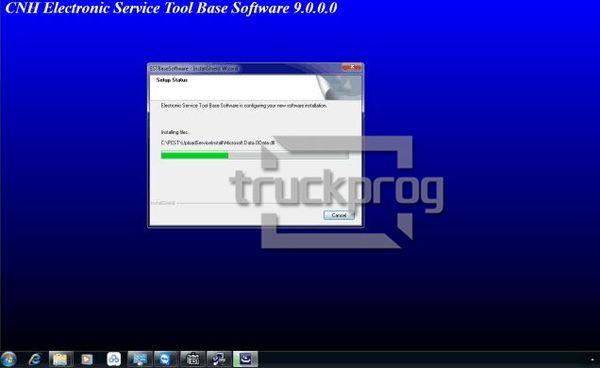Click the installing file path ending Data.DData.dll

click(218, 142)
